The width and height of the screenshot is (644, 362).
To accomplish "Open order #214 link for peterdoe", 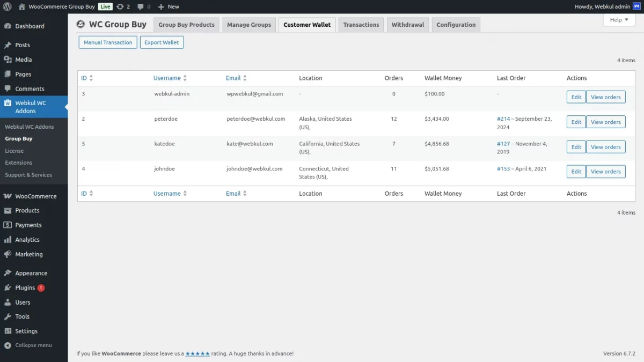I will tap(503, 119).
